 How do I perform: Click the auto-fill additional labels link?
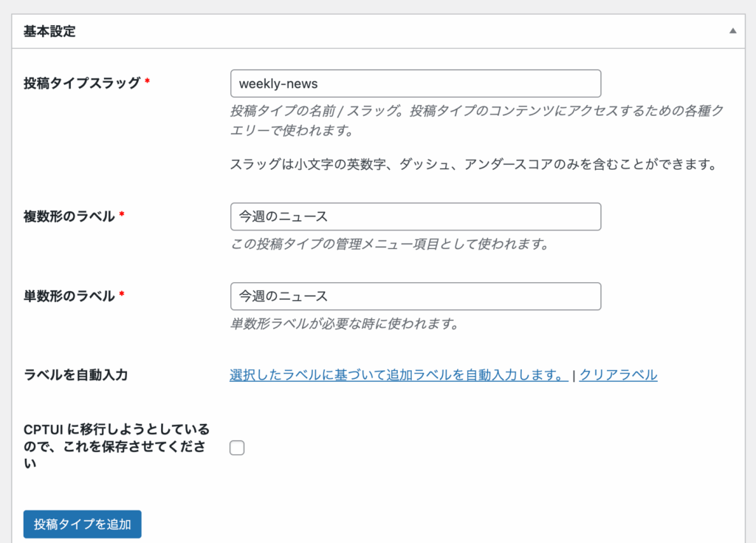click(x=399, y=375)
